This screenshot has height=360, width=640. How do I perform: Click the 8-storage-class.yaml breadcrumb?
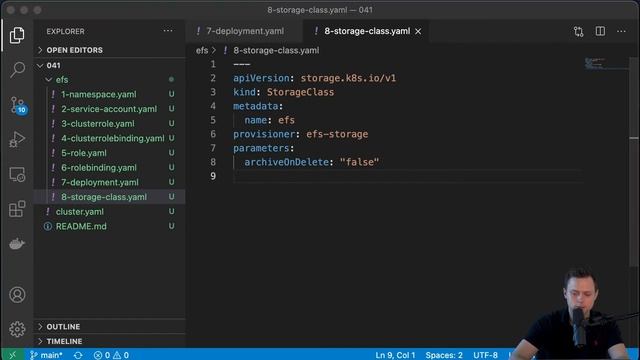pyautogui.click(x=276, y=51)
